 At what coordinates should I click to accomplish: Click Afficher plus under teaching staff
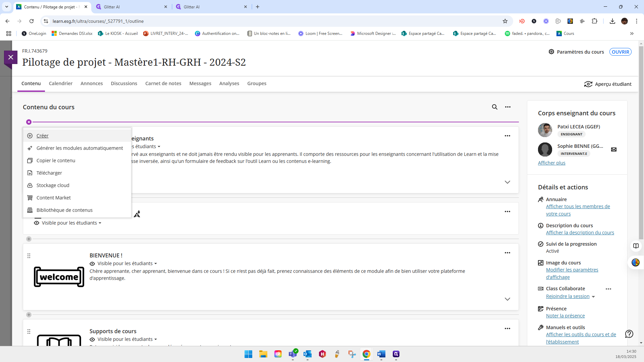551,163
